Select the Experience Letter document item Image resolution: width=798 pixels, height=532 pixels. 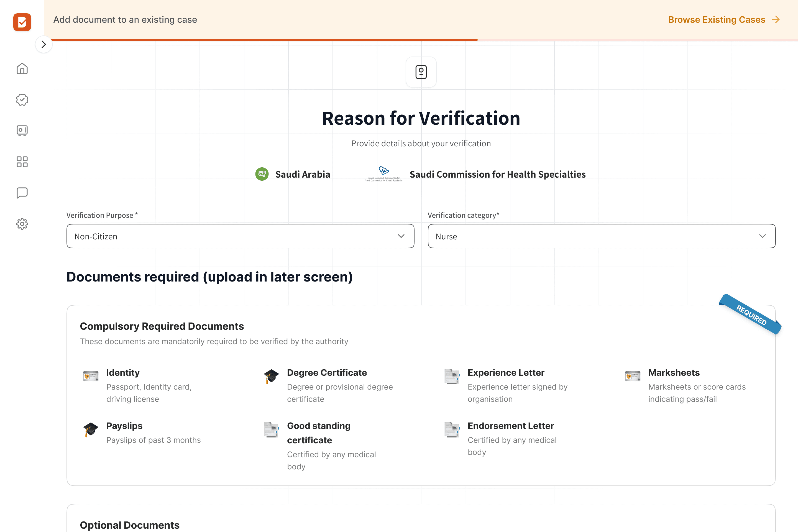pos(505,372)
